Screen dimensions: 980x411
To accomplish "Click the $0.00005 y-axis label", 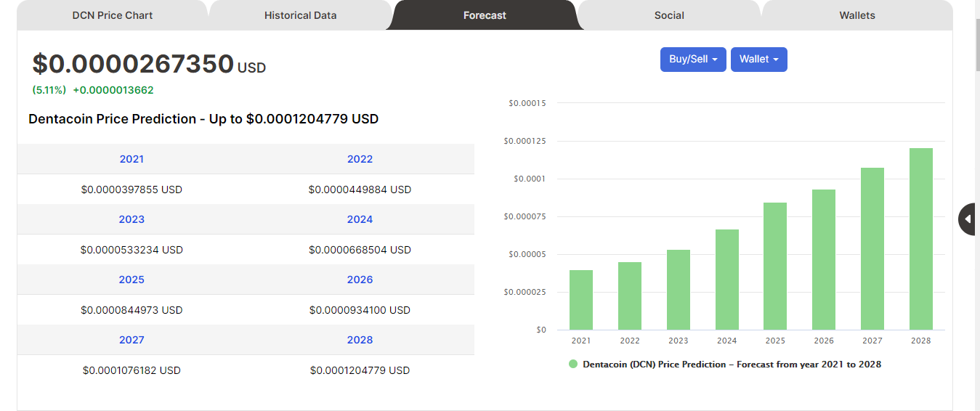I will pyautogui.click(x=528, y=254).
